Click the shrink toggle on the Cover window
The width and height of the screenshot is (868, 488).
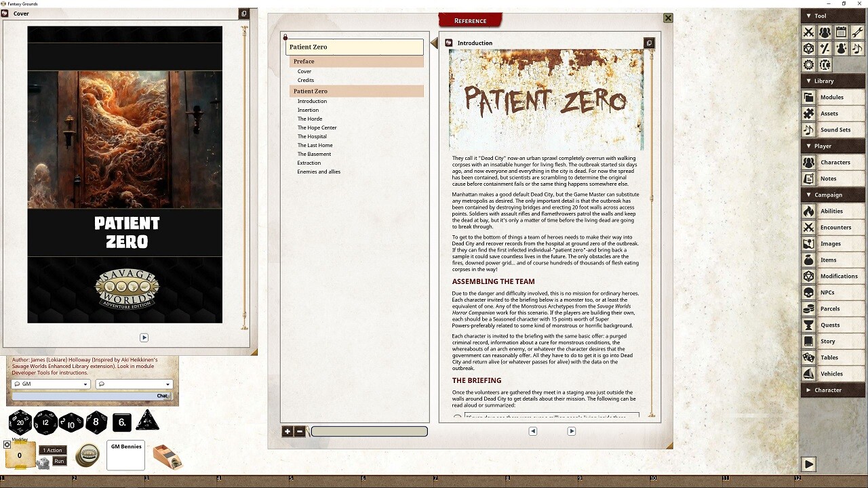click(x=244, y=13)
